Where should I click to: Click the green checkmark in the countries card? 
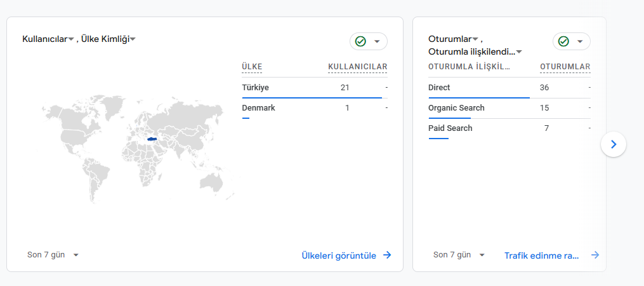(360, 41)
